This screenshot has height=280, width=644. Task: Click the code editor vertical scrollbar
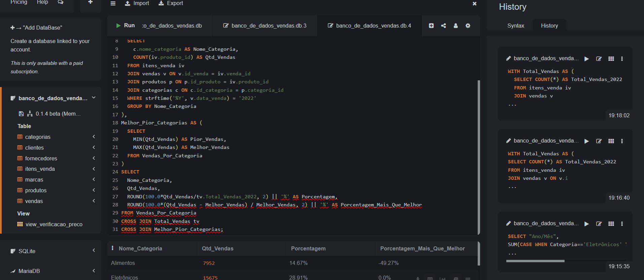tap(479, 157)
